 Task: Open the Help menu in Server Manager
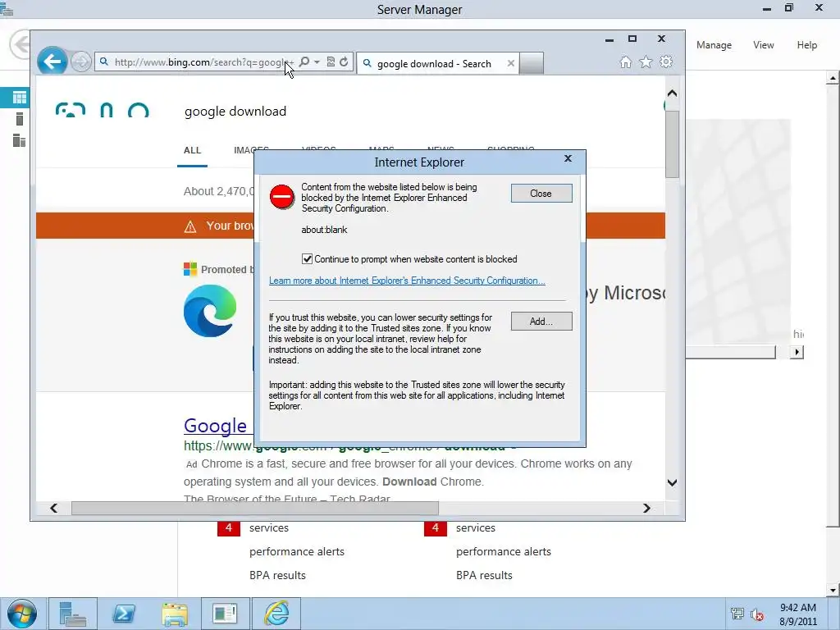tap(807, 45)
